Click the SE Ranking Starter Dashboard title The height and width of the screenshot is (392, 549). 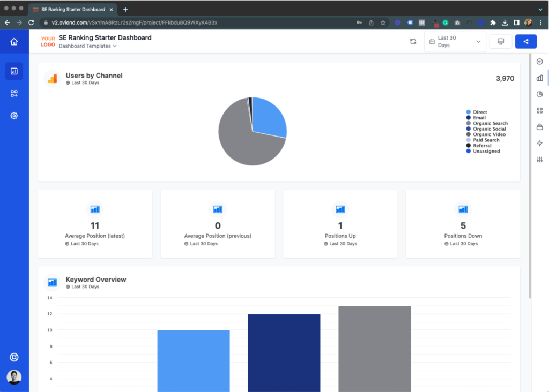105,38
